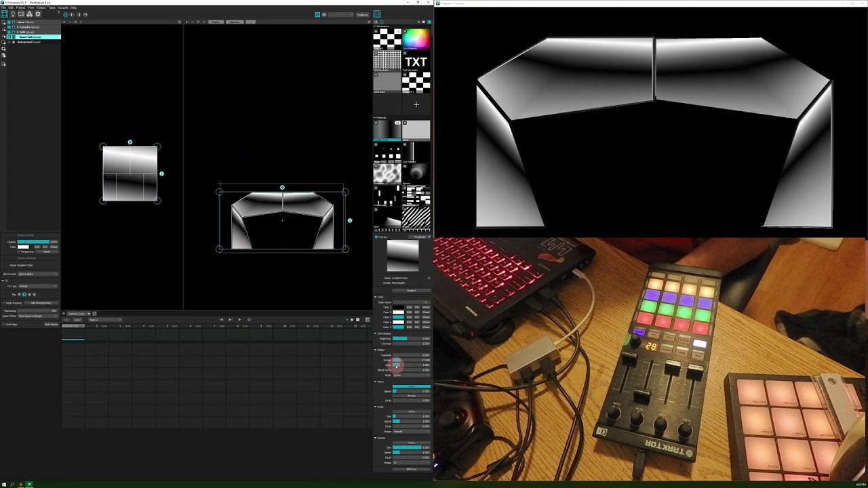
Task: Collapse the FX section triangle
Action: 3,281
